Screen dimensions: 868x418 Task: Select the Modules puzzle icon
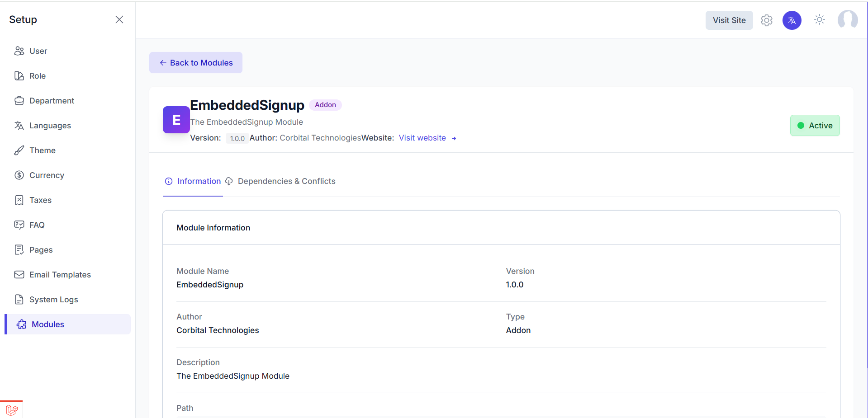21,324
